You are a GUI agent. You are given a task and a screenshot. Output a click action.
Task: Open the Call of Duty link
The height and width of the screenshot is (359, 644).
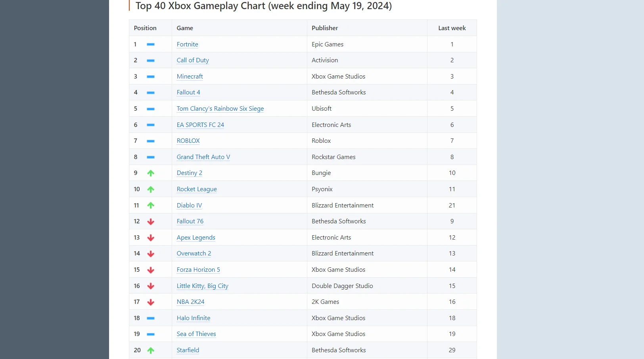(193, 60)
